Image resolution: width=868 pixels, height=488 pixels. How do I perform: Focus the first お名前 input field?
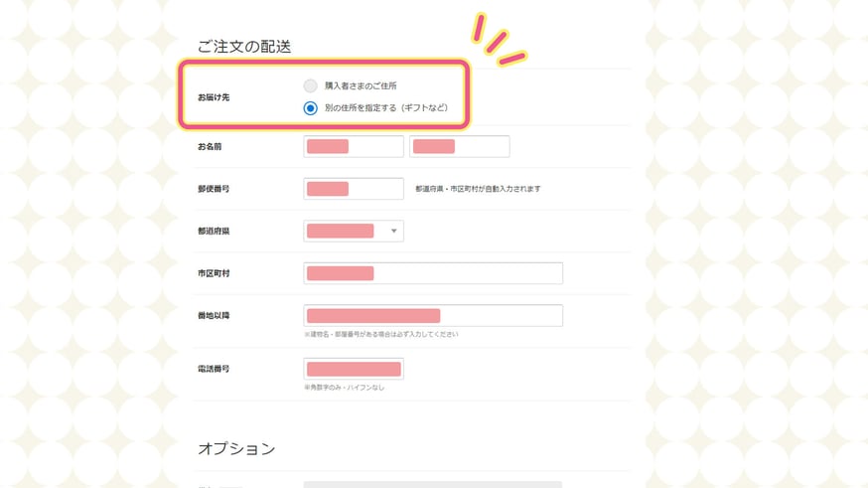tap(354, 146)
